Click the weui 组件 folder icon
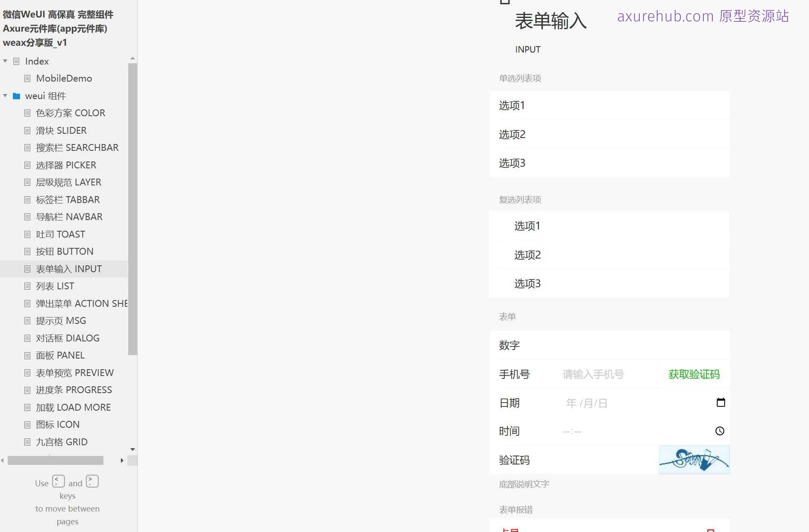 pyautogui.click(x=17, y=96)
